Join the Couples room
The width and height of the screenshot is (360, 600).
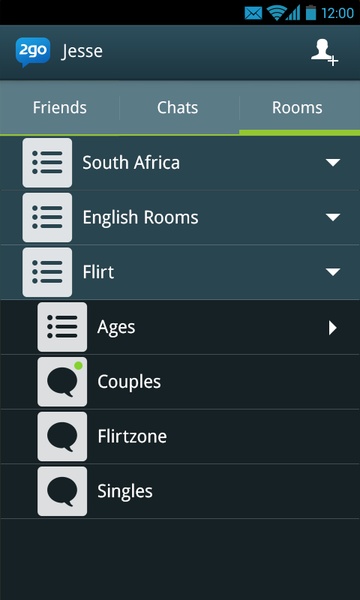180,382
